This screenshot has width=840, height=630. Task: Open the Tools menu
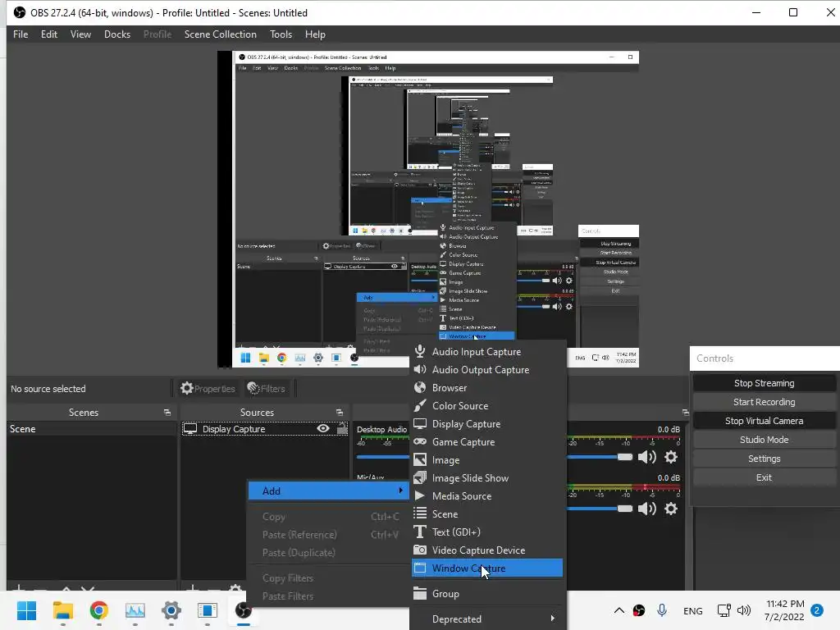coord(281,34)
